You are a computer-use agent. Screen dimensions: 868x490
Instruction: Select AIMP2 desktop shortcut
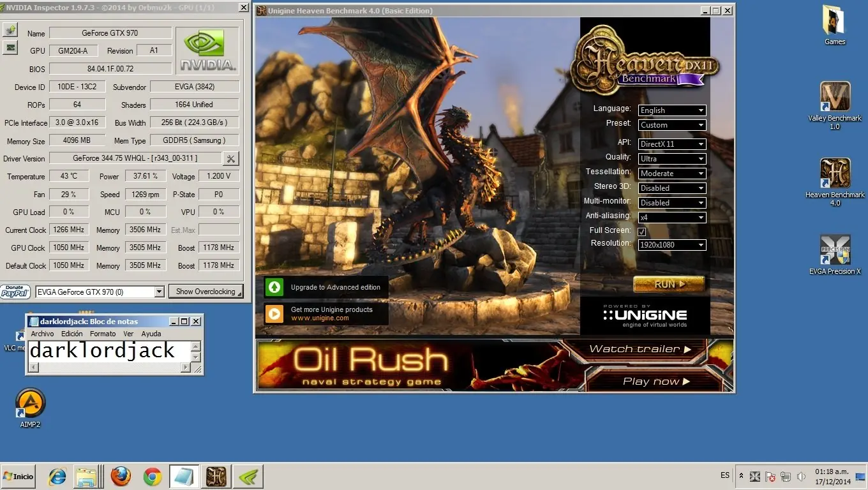[30, 408]
